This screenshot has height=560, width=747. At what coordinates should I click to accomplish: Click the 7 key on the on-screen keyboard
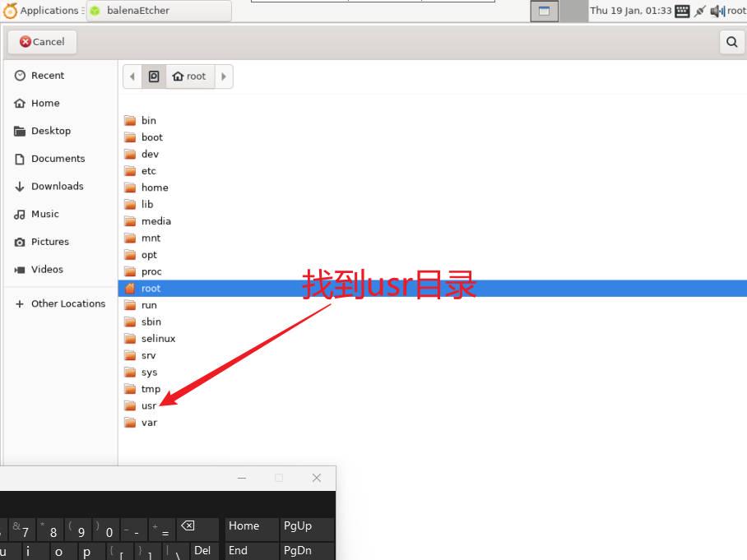pyautogui.click(x=22, y=529)
